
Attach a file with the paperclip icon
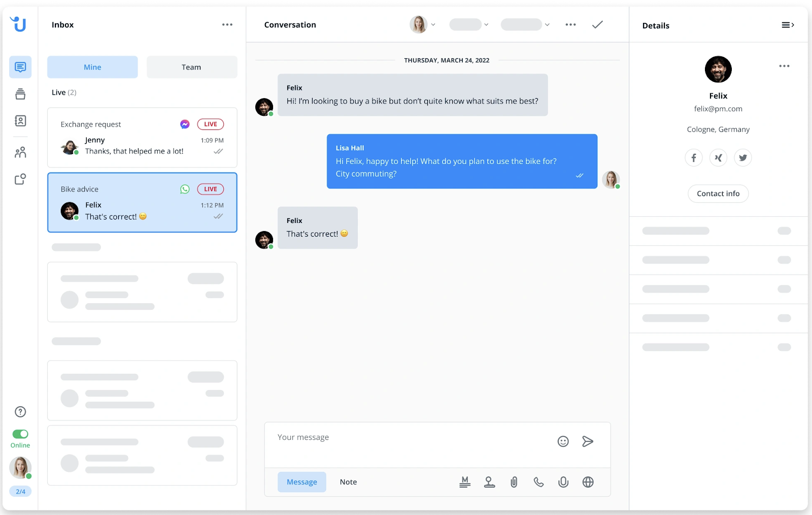coord(514,482)
